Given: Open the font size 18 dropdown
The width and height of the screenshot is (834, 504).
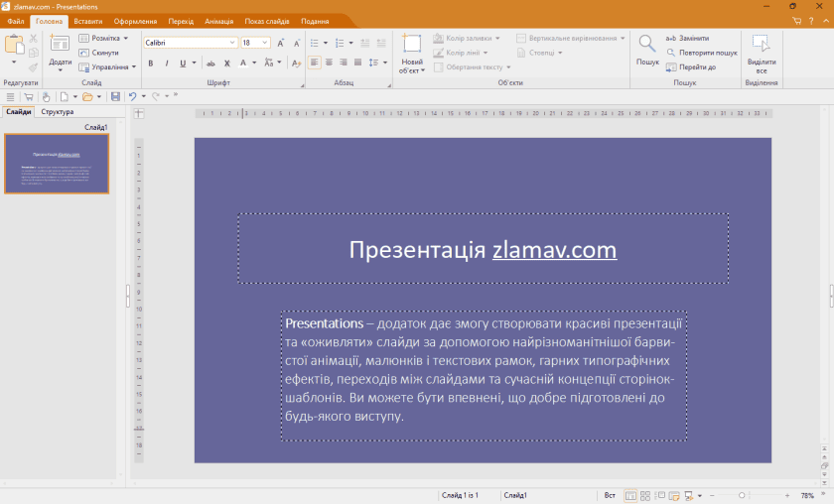Looking at the screenshot, I should pyautogui.click(x=264, y=43).
